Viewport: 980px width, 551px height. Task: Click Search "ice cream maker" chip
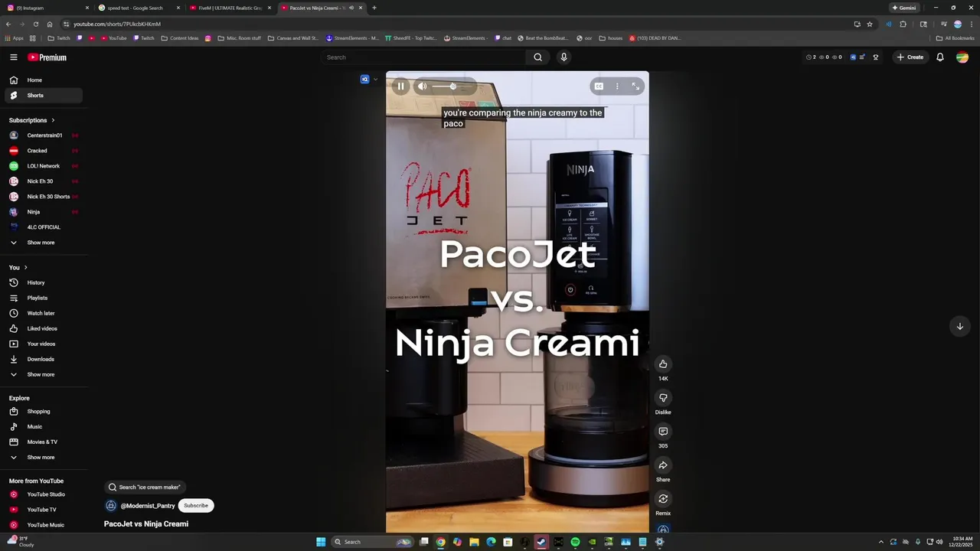pyautogui.click(x=145, y=487)
